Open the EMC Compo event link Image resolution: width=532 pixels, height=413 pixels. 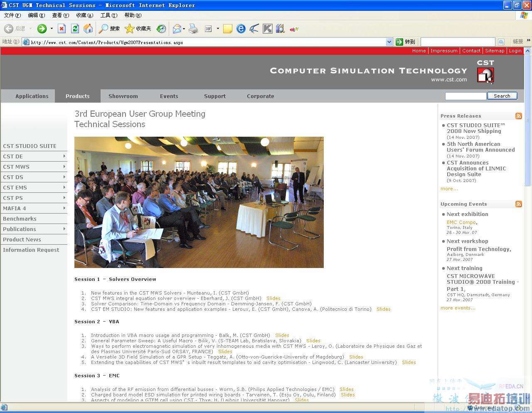click(x=461, y=222)
